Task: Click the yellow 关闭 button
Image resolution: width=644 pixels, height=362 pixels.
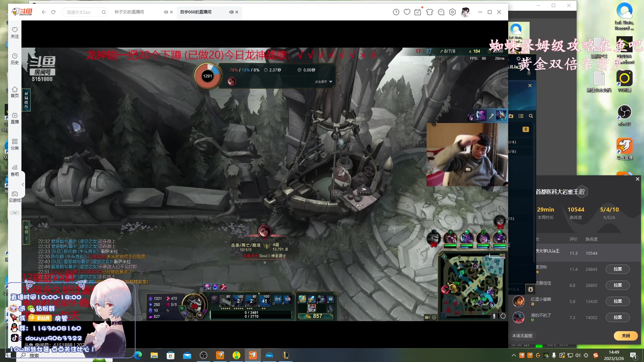Action: click(626, 336)
